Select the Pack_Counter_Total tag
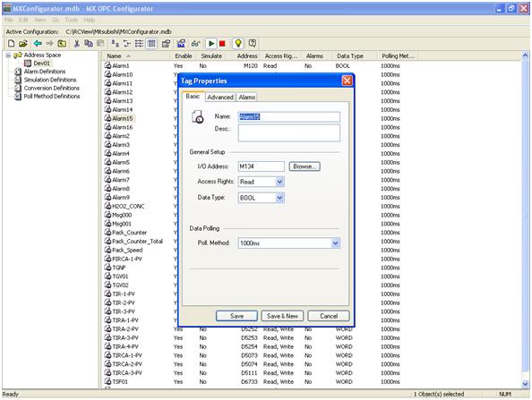The width and height of the screenshot is (532, 400). 137,242
